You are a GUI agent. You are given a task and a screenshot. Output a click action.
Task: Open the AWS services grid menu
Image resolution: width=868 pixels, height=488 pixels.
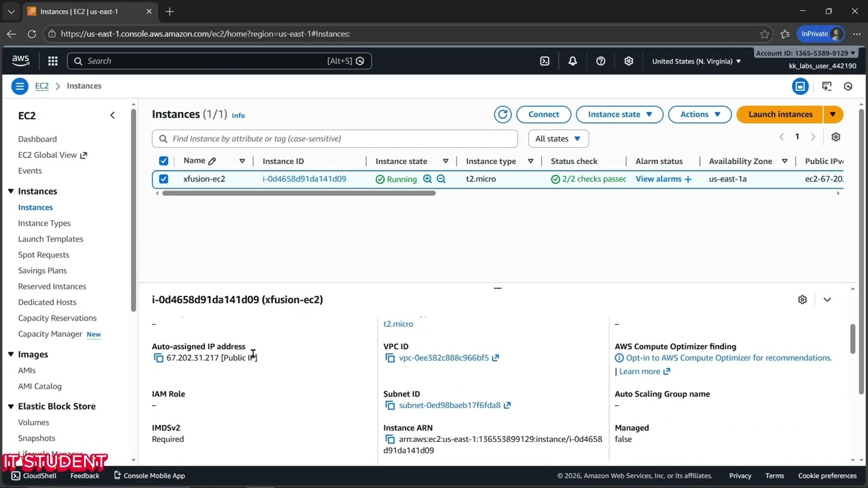[53, 61]
